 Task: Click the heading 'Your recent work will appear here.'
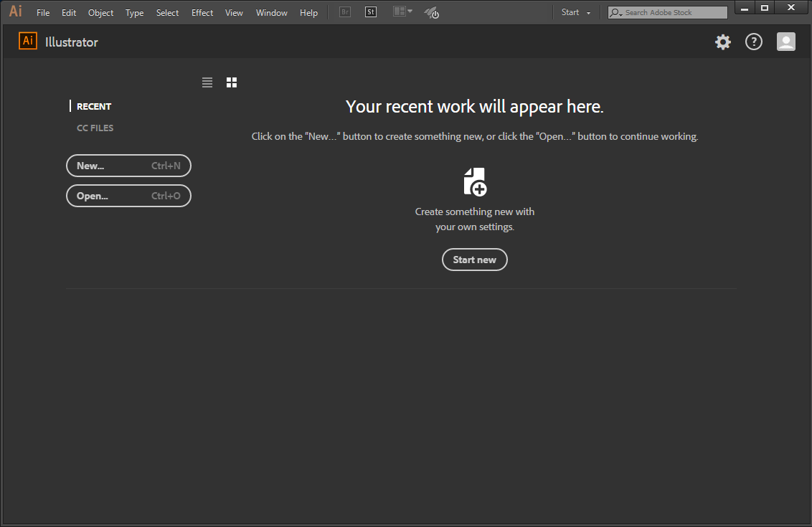474,106
